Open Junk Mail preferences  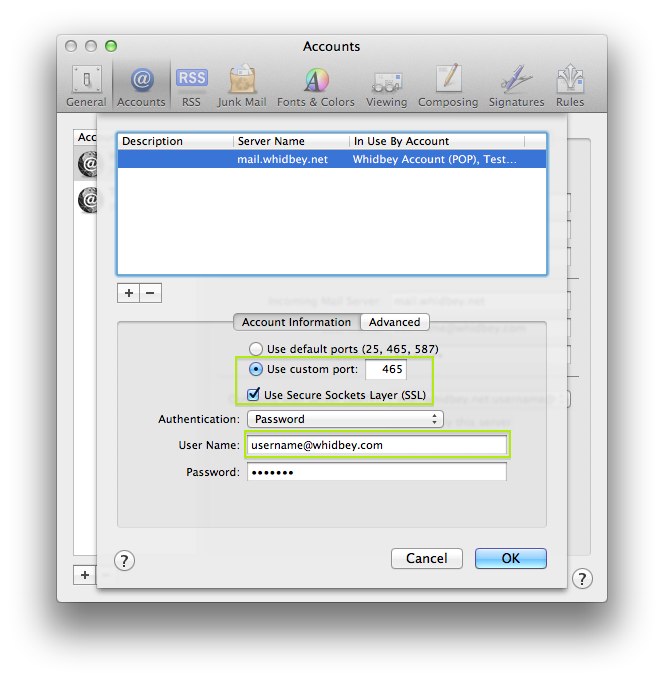242,86
